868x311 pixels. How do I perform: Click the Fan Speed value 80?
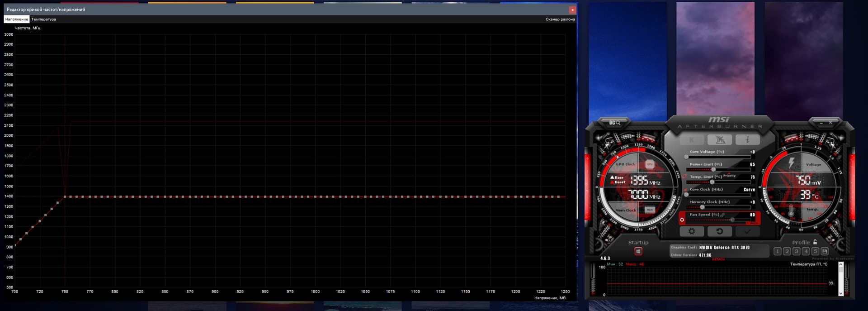tap(752, 215)
